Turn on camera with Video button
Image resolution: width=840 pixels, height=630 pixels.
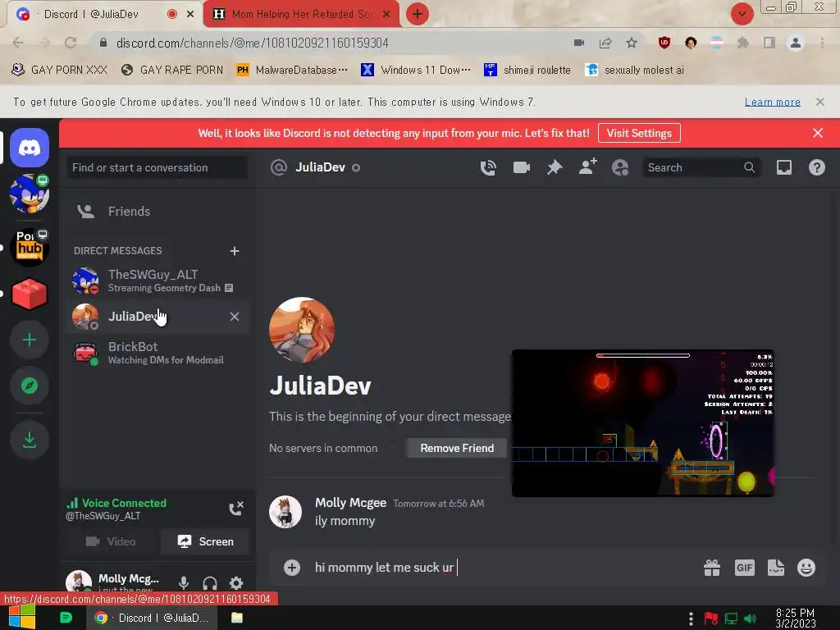click(x=111, y=541)
